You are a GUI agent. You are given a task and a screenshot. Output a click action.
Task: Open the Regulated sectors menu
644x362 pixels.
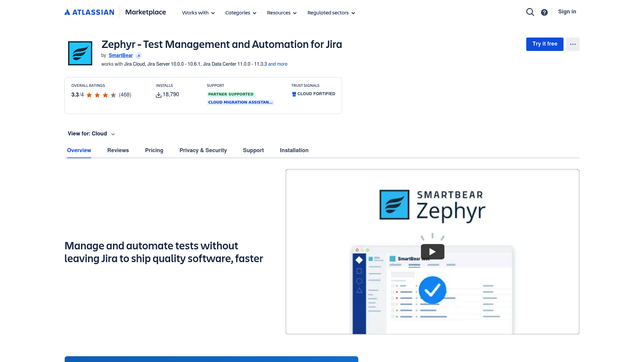[x=331, y=13]
